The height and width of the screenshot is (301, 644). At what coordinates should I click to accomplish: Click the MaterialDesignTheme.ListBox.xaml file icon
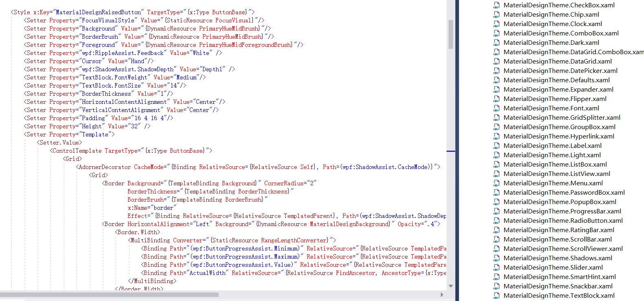click(496, 165)
